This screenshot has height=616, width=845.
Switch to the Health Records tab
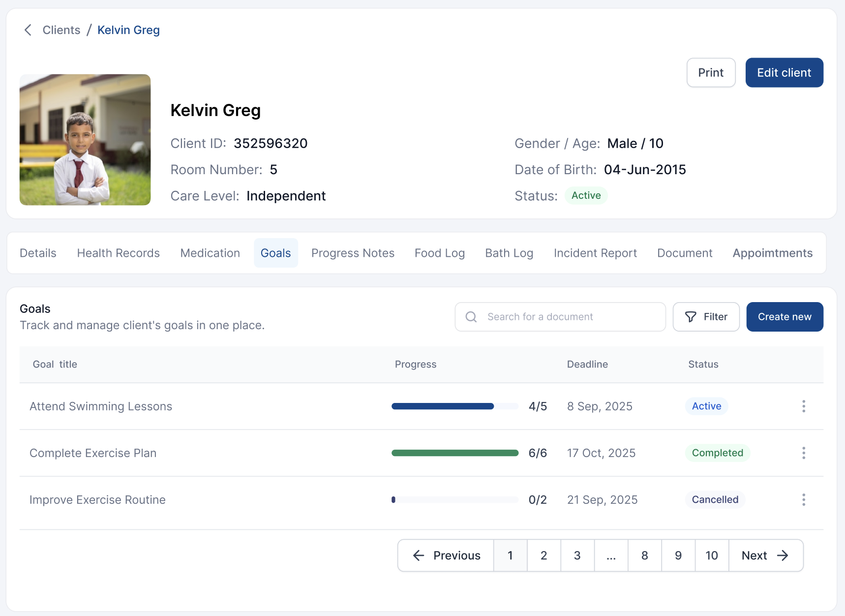pos(118,253)
